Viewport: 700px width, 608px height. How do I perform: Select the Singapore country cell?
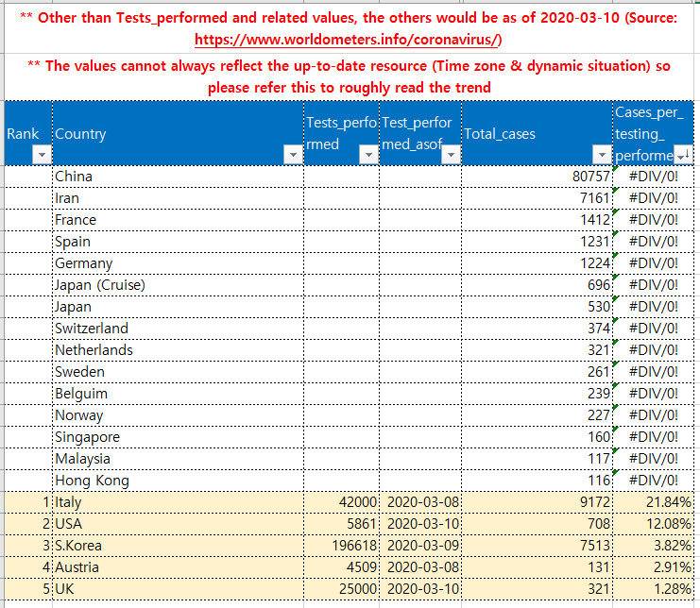point(179,437)
